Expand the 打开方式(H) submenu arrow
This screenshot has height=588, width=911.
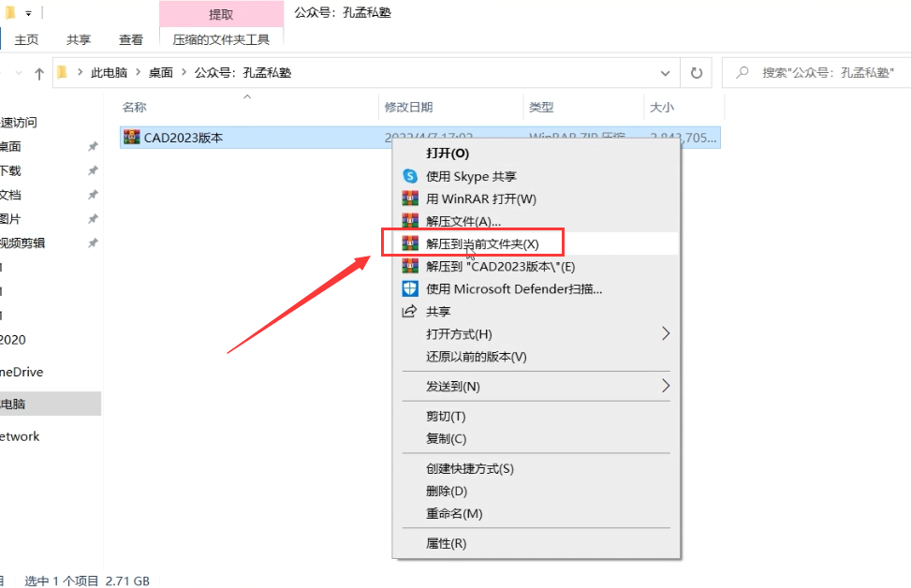[666, 333]
